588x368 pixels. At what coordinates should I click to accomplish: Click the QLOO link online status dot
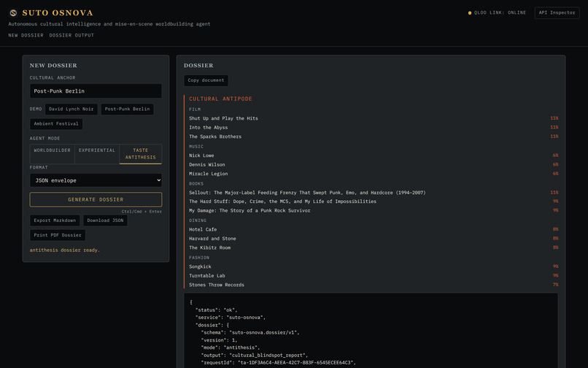(x=470, y=12)
